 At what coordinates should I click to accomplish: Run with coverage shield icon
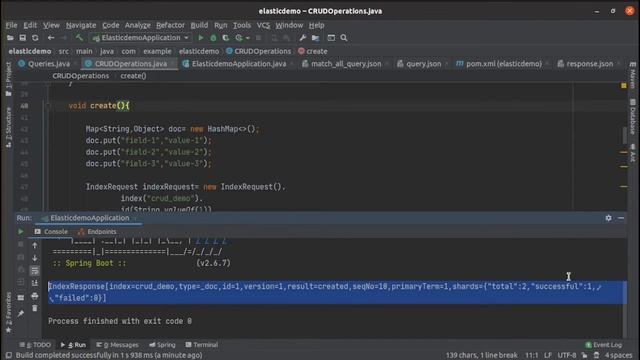pos(225,38)
